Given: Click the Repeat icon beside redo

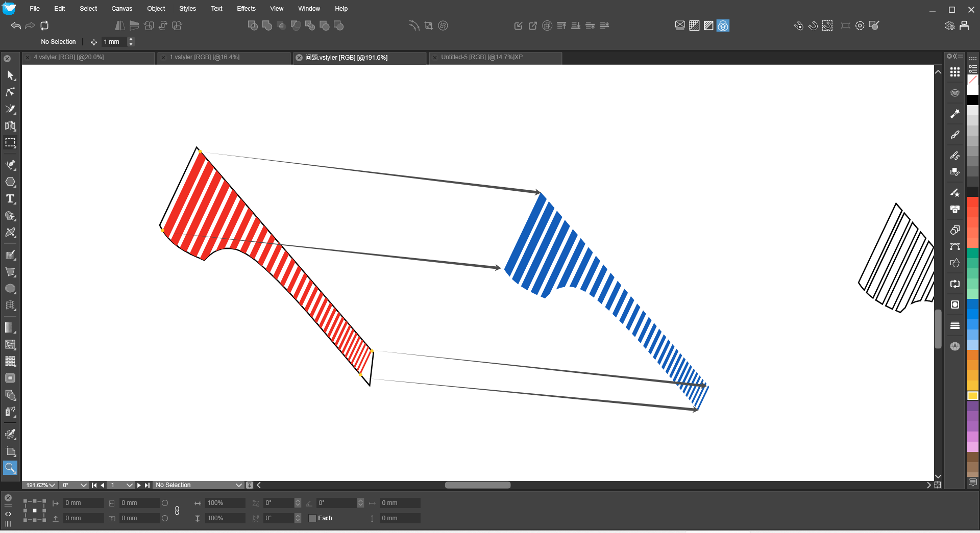Looking at the screenshot, I should [x=45, y=26].
